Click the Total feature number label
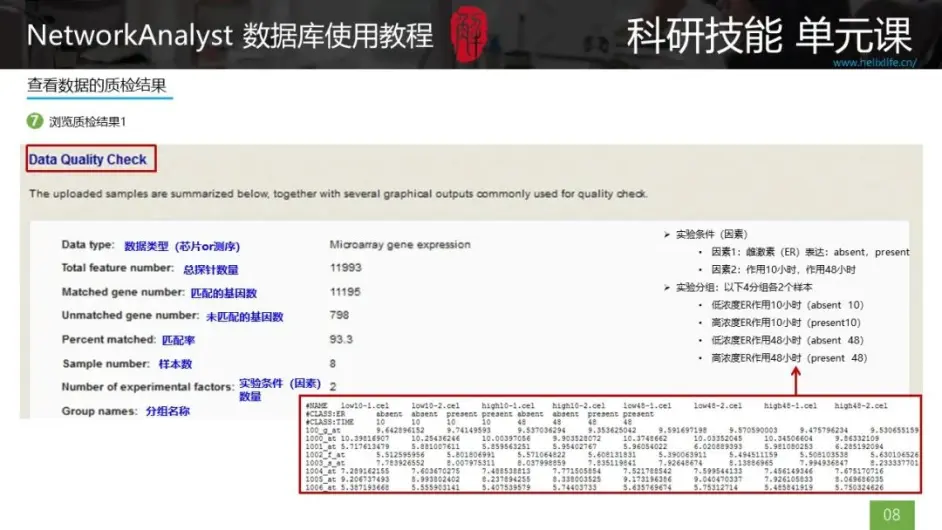Image resolution: width=942 pixels, height=530 pixels. point(116,268)
